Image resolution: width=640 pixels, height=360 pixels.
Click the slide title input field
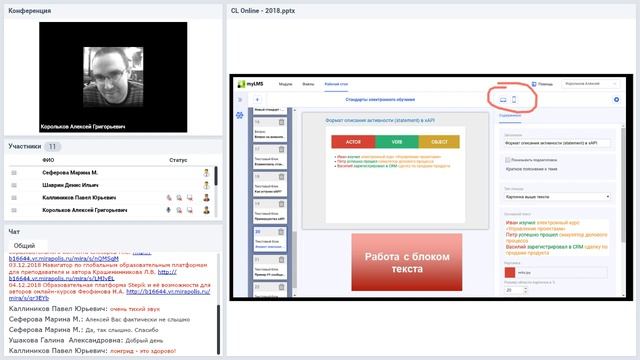click(557, 143)
